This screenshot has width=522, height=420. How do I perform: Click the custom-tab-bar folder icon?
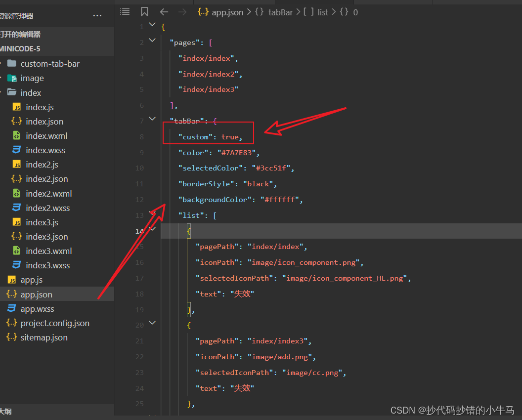coord(12,63)
